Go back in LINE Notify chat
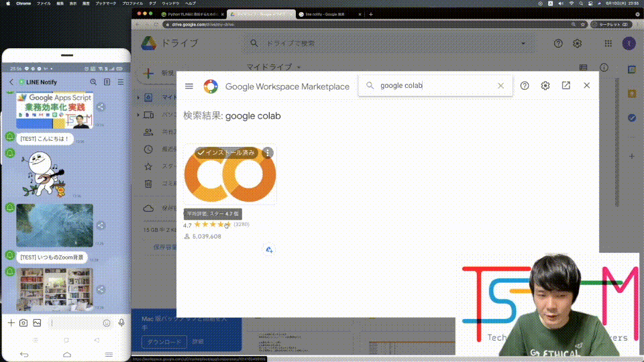Screen dimensions: 644x362 coord(11,82)
